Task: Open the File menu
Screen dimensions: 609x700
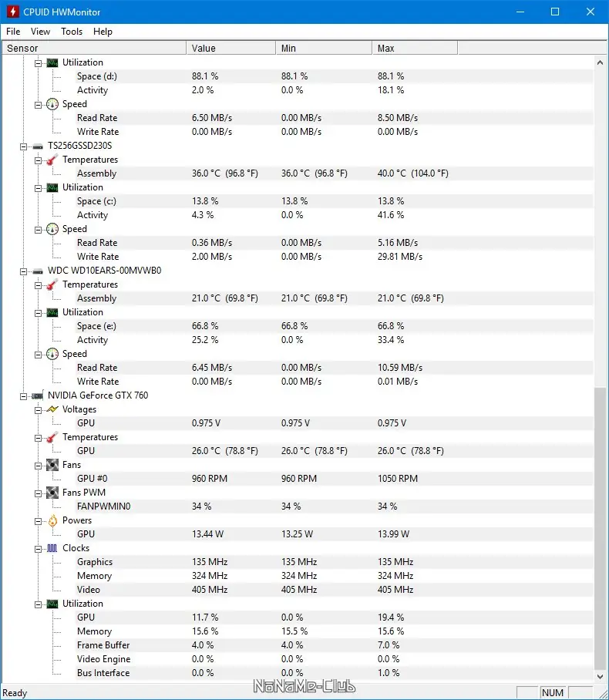Action: pos(13,32)
